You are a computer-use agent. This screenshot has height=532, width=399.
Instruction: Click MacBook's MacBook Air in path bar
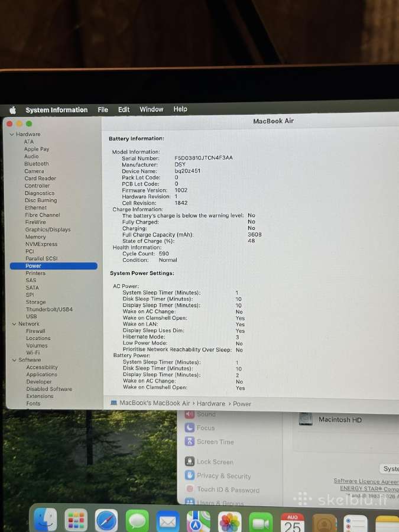coord(155,403)
